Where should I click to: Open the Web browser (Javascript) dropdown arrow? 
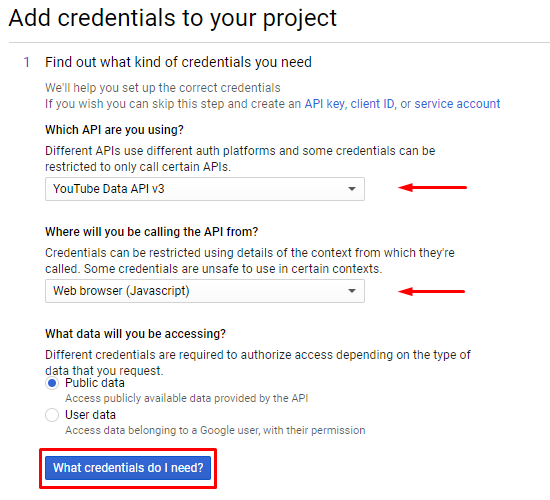coord(352,291)
